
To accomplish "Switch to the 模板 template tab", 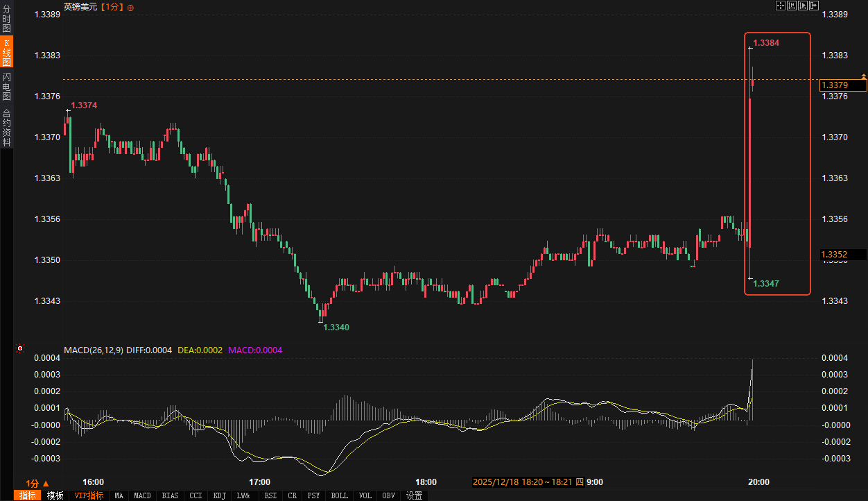I will pos(55,495).
